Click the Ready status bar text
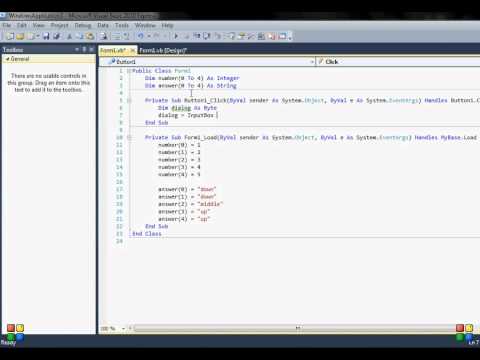The height and width of the screenshot is (360, 480). tap(8, 342)
